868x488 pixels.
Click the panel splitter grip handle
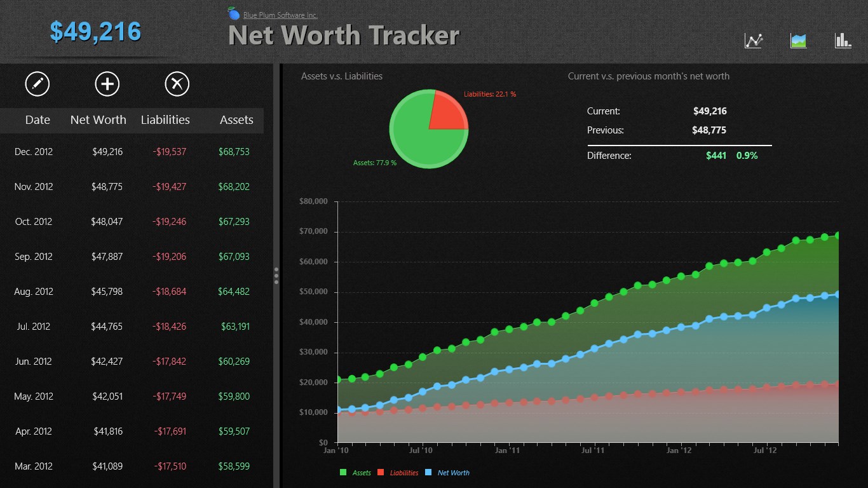pos(276,275)
